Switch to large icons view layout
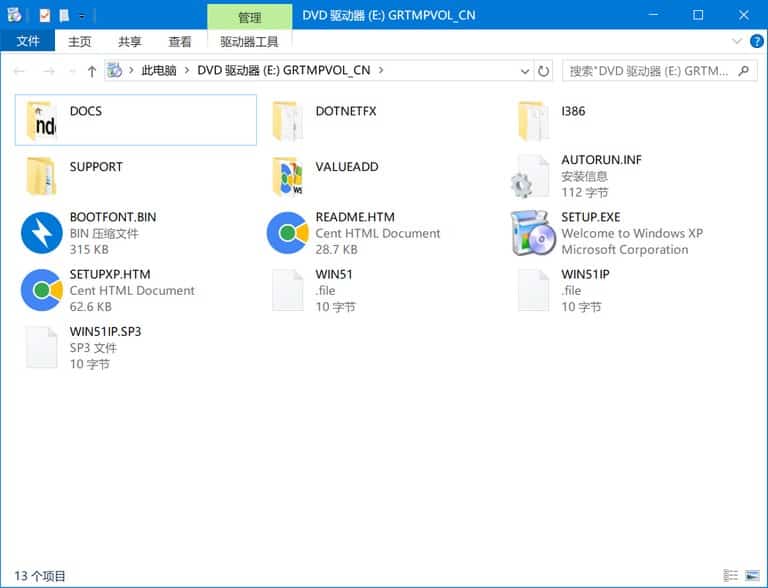 752,575
